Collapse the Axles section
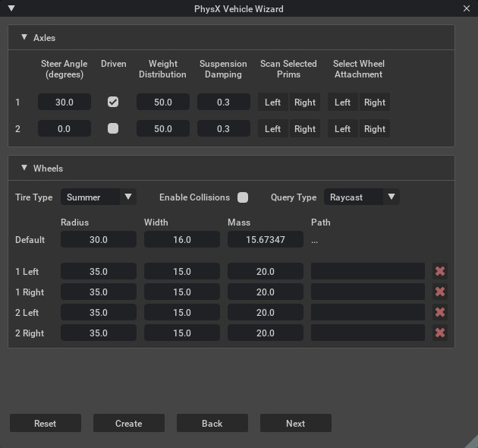The image size is (478, 448). point(24,37)
